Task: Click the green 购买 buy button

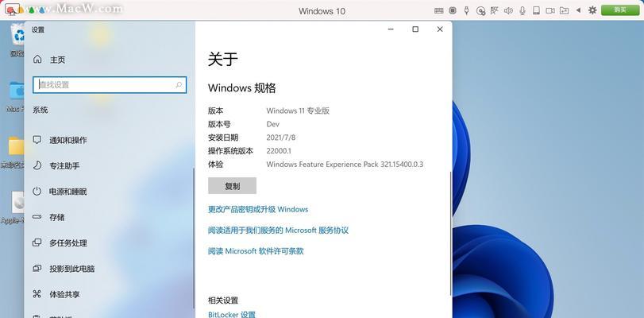Action: click(x=620, y=10)
